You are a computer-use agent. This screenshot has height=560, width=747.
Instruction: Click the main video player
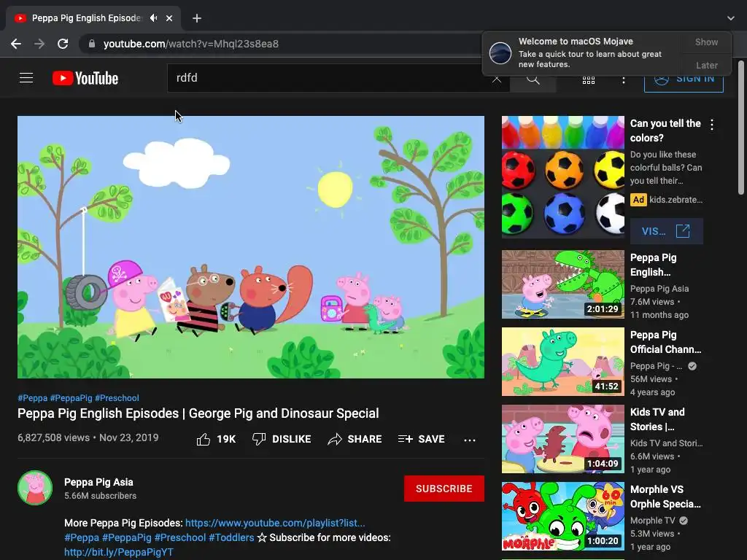coord(251,247)
